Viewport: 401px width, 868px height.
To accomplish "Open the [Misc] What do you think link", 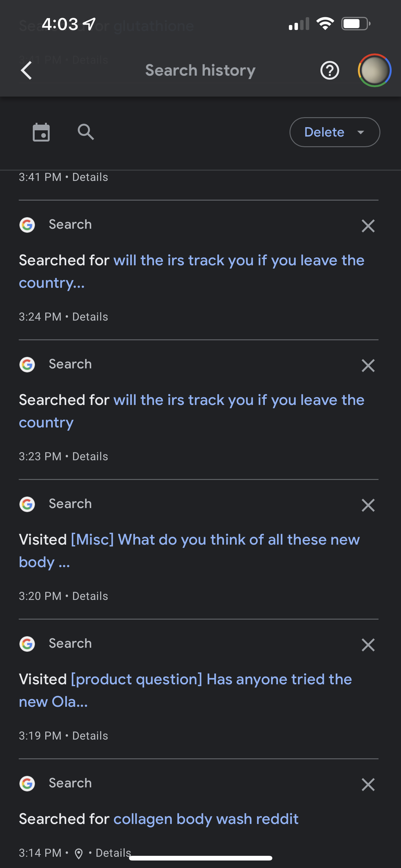I will (215, 540).
